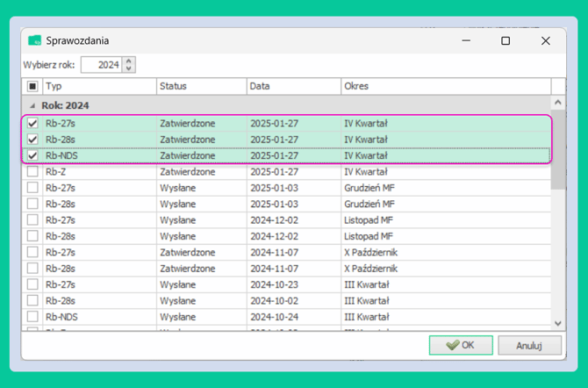This screenshot has width=588, height=388.
Task: Sort by the Data column header
Action: [x=294, y=86]
